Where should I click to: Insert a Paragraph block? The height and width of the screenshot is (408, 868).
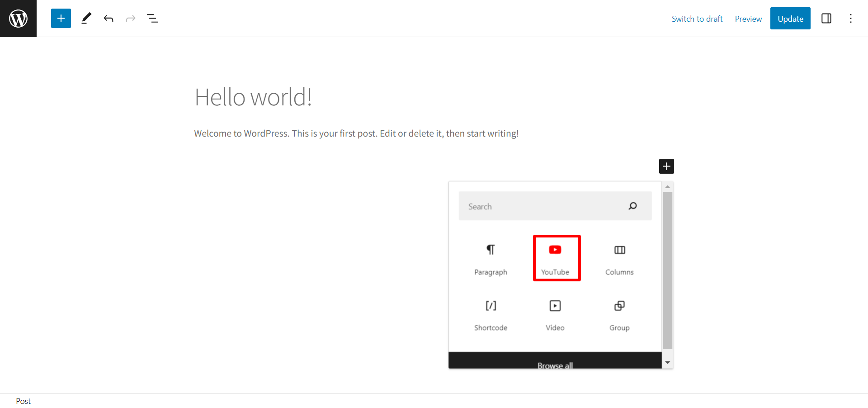tap(491, 259)
